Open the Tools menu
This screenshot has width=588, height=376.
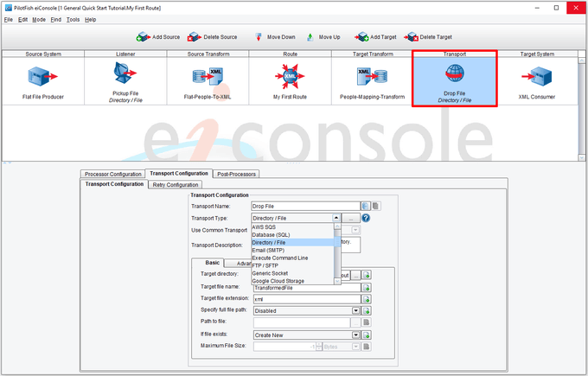pos(73,20)
